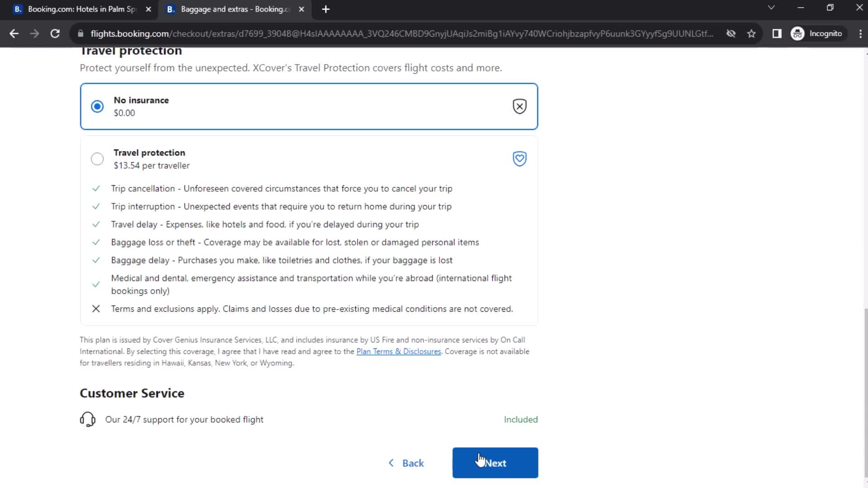The width and height of the screenshot is (868, 488).
Task: Select the Travel protection radio button
Action: point(97,159)
